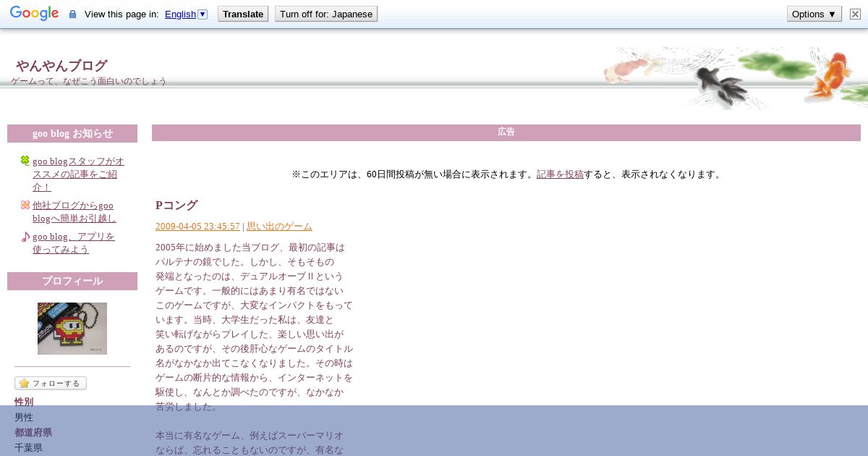Image resolution: width=868 pixels, height=456 pixels.
Task: Close the Google translate bar
Action: [855, 14]
